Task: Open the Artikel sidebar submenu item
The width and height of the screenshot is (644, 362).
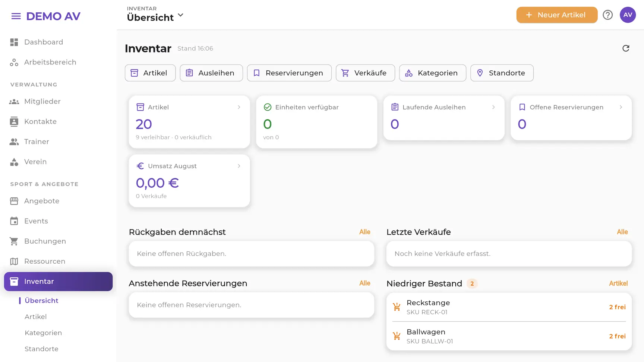Action: [36, 317]
